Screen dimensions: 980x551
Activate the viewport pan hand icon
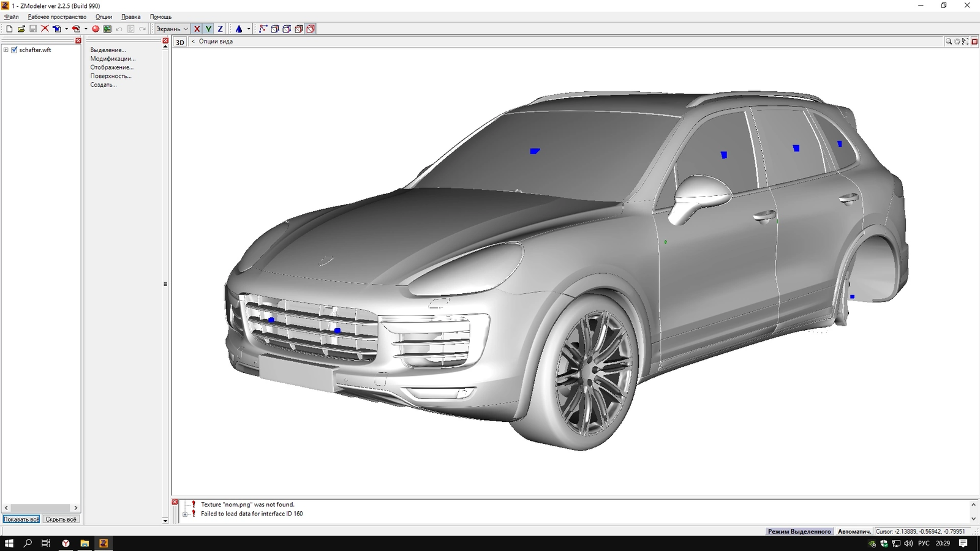(x=957, y=42)
